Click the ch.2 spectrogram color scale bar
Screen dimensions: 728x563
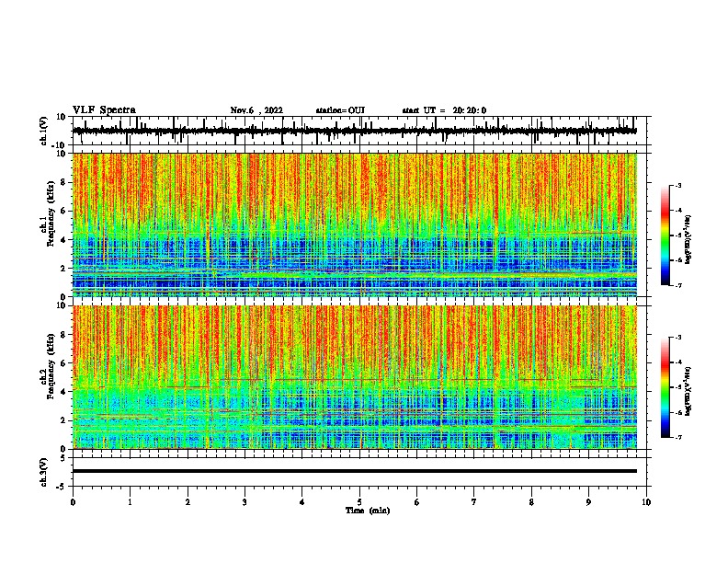[x=665, y=387]
